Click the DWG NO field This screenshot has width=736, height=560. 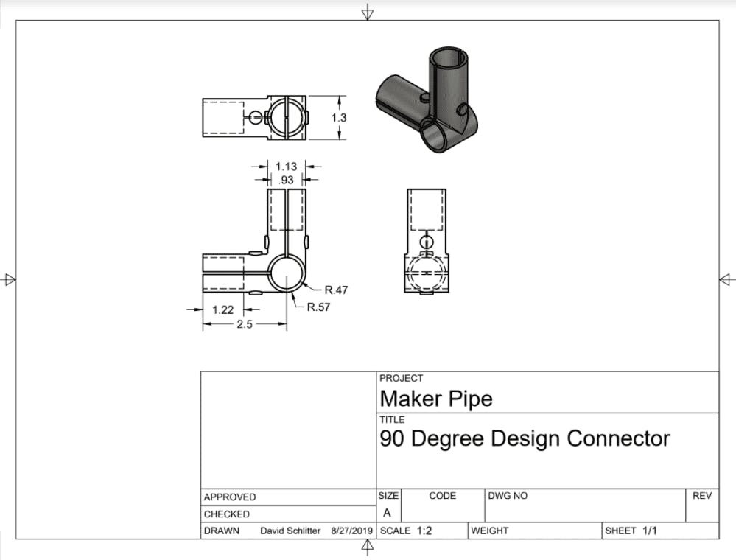pos(585,505)
